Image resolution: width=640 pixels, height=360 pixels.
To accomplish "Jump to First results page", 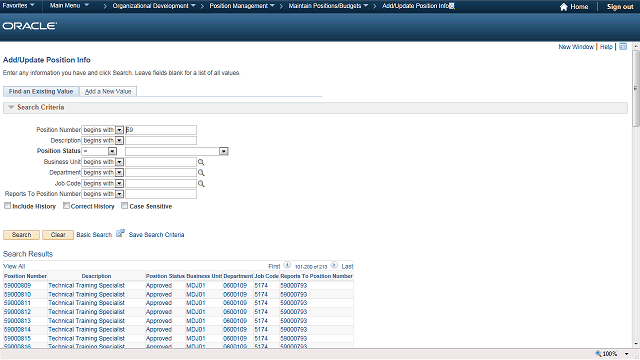I will 274,267.
